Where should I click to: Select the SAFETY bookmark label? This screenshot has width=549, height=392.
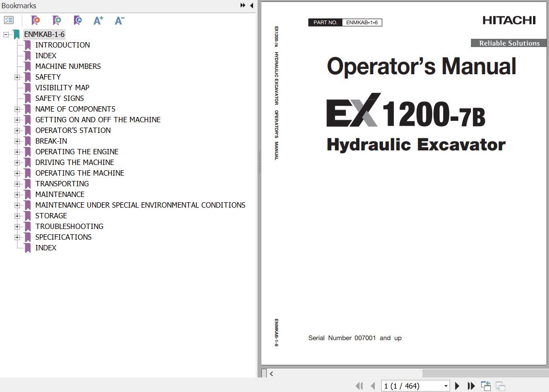click(48, 77)
